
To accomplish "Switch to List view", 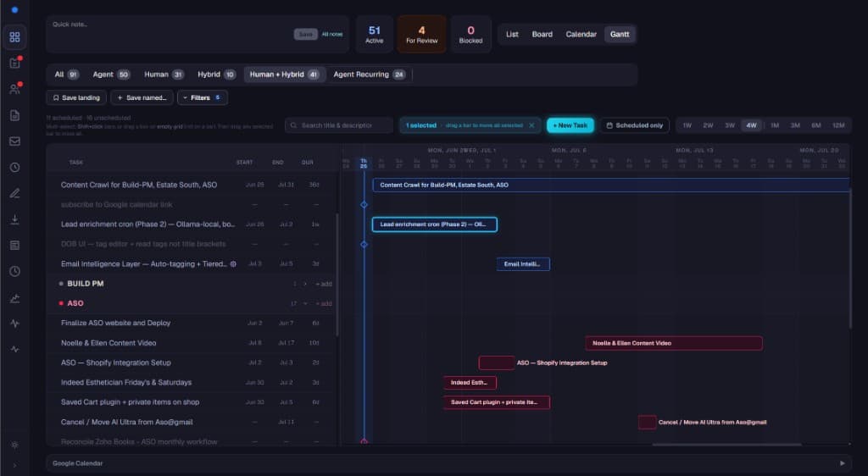I will (x=512, y=34).
